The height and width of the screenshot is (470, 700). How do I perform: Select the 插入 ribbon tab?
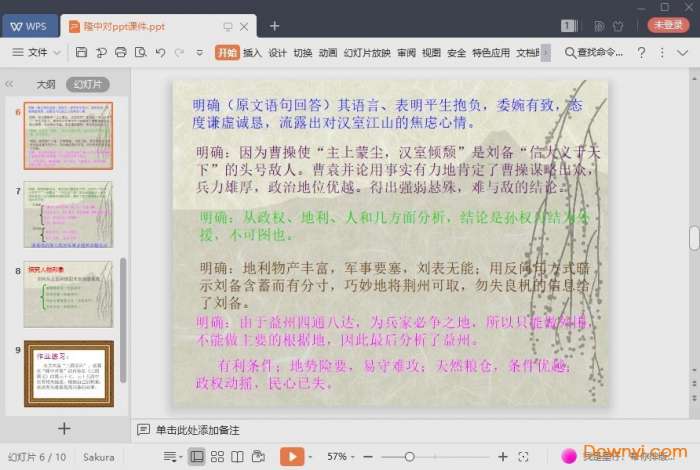pos(252,53)
